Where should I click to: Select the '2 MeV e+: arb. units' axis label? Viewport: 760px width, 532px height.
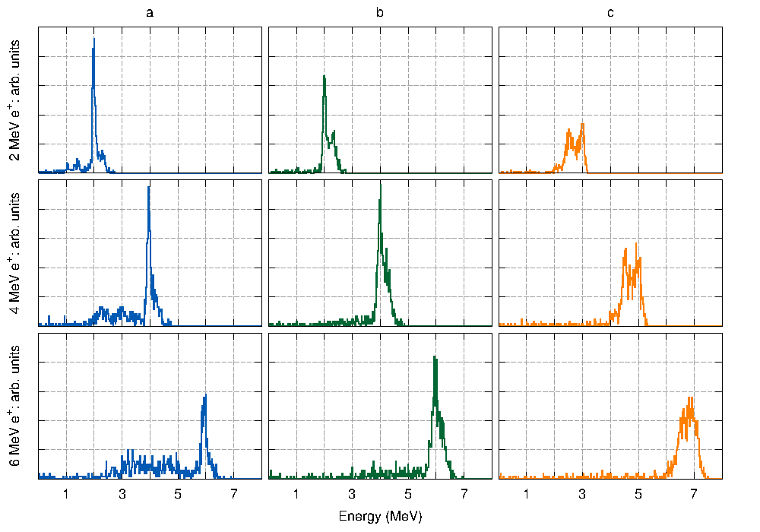[x=14, y=100]
